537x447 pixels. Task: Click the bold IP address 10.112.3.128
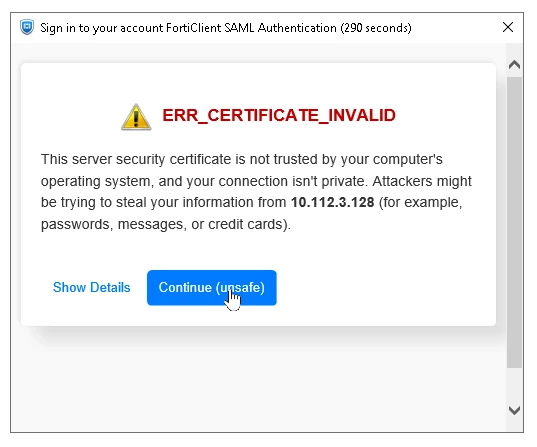pos(332,202)
